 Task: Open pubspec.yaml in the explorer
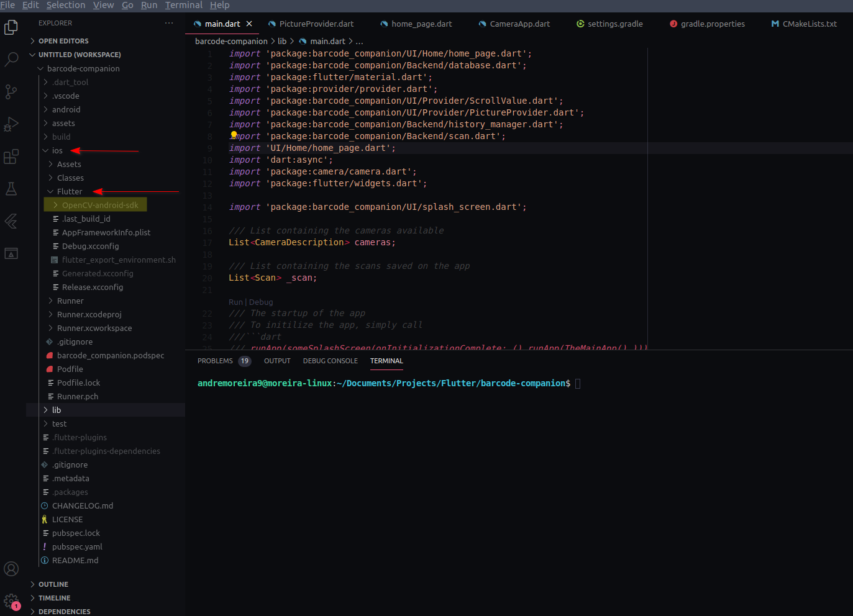[77, 546]
